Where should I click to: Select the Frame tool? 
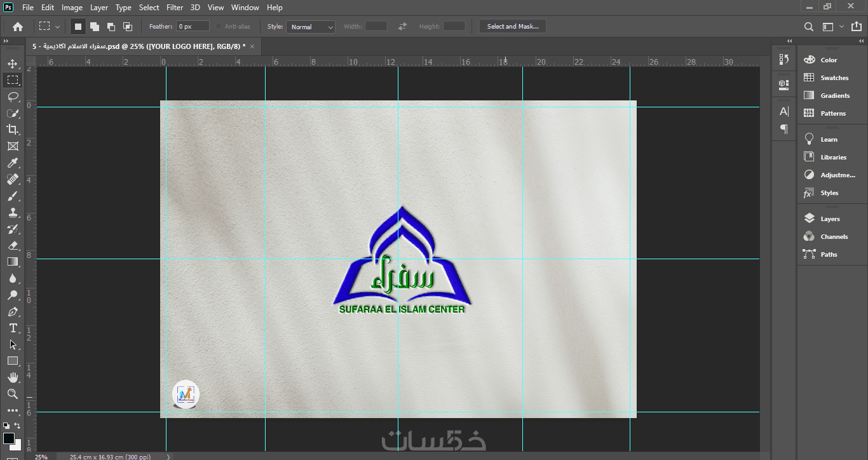click(x=13, y=146)
